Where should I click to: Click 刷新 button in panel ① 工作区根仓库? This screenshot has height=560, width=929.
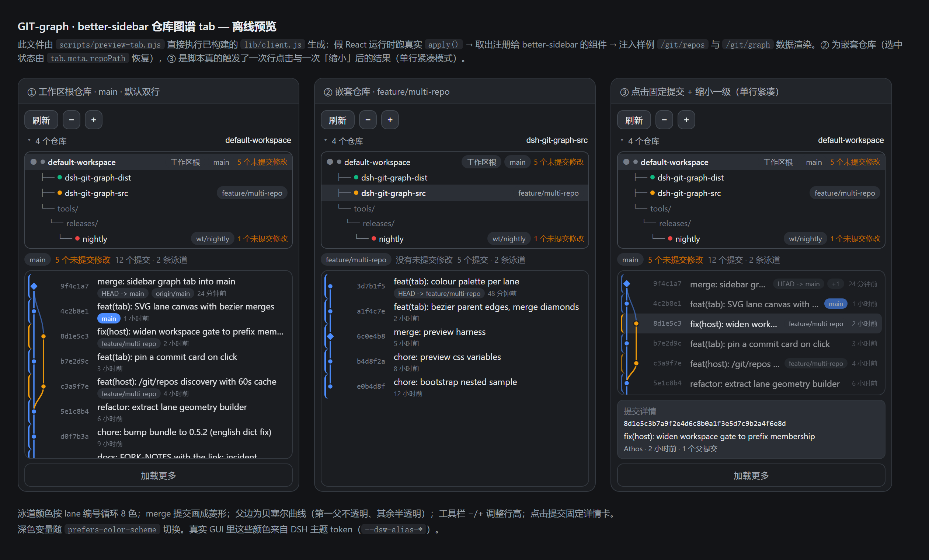pos(41,120)
